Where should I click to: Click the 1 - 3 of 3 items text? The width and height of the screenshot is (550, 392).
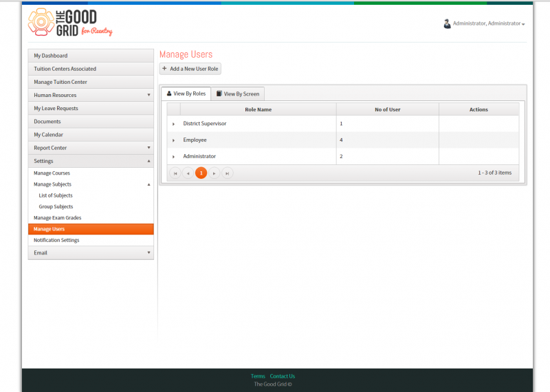click(494, 173)
